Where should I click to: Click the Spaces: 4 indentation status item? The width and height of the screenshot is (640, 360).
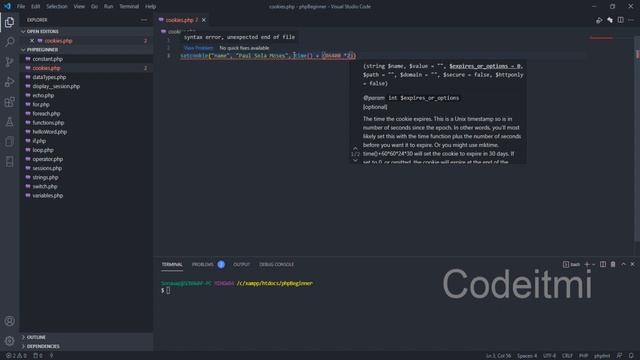[527, 356]
